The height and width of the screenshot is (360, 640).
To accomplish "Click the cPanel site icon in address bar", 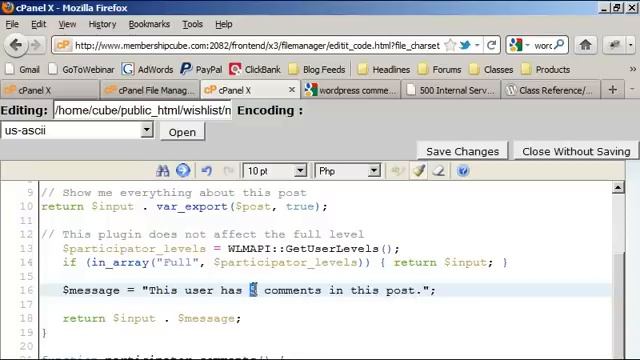I will tap(63, 45).
